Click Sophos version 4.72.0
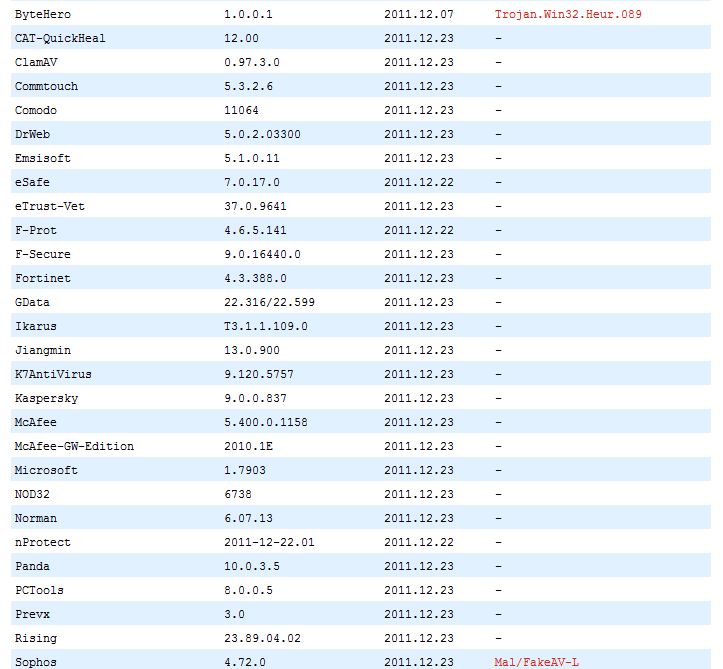This screenshot has width=723, height=669. (245, 662)
